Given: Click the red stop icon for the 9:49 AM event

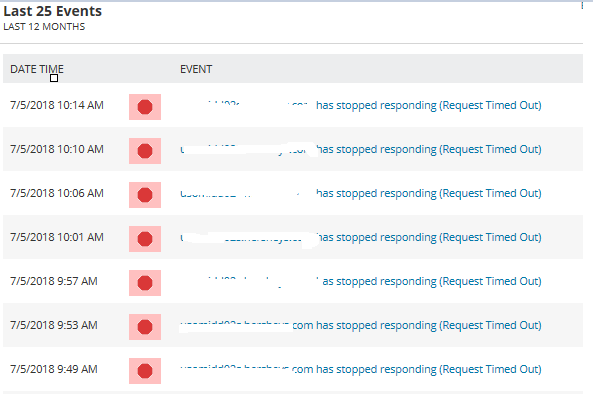Looking at the screenshot, I should tap(145, 371).
